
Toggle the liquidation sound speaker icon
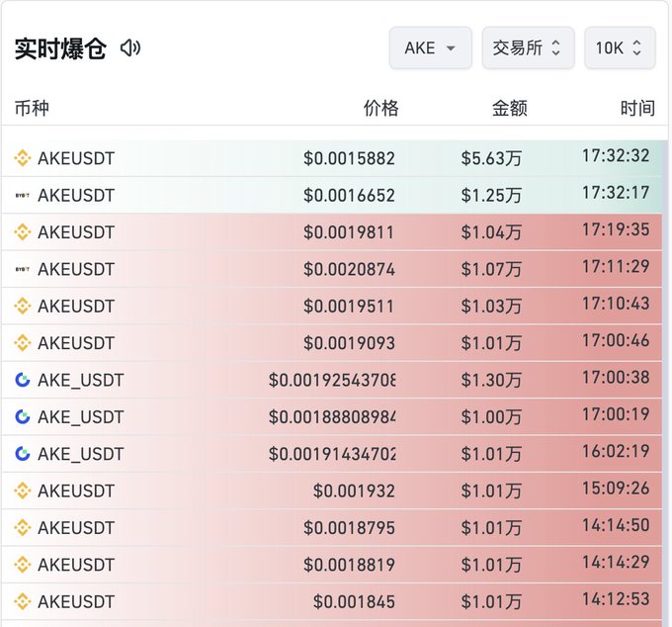click(x=130, y=48)
